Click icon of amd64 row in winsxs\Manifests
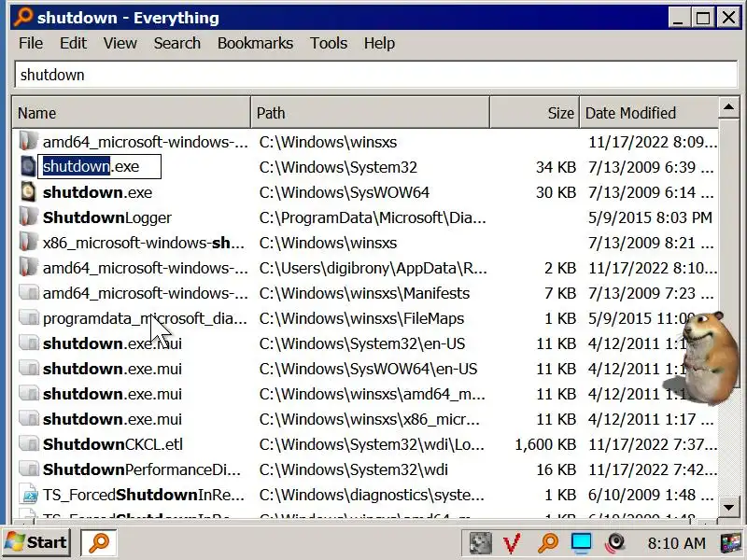 (x=29, y=292)
